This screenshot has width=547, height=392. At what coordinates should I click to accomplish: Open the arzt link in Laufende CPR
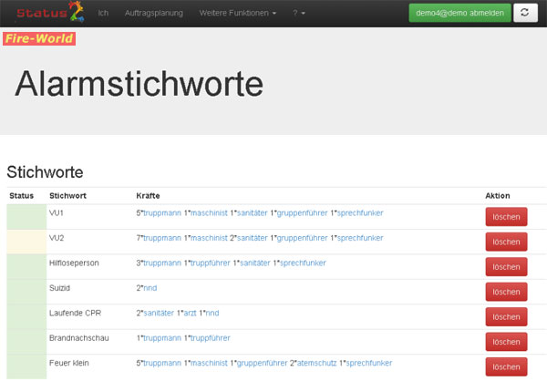pos(191,313)
